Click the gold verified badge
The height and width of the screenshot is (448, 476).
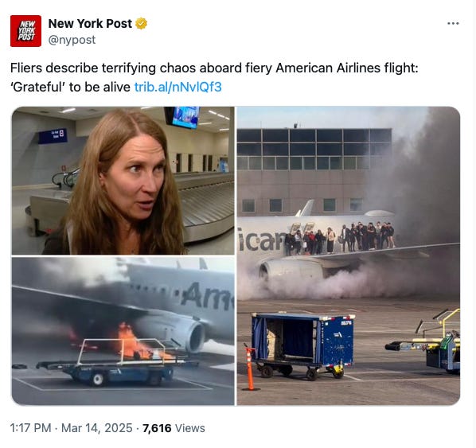pyautogui.click(x=141, y=24)
